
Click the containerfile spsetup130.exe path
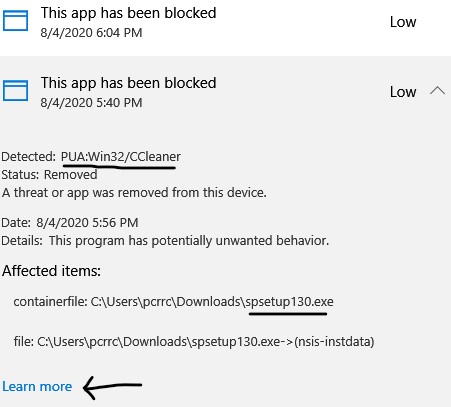[x=173, y=302]
